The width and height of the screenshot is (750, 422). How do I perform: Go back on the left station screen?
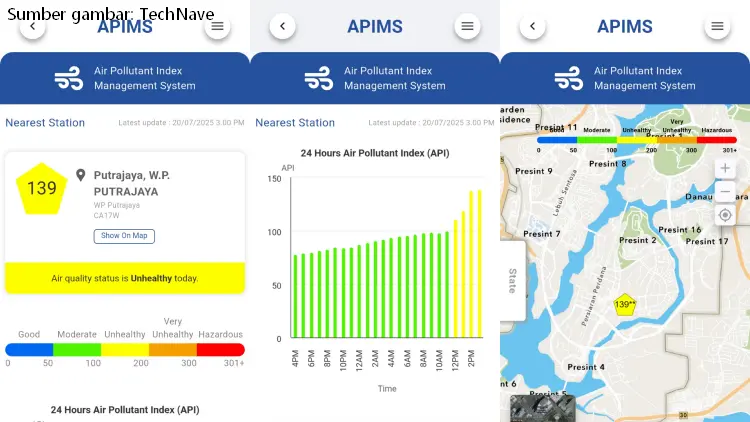(33, 26)
